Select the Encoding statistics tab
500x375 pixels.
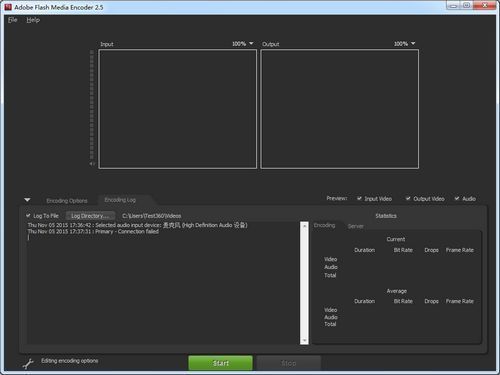324,225
